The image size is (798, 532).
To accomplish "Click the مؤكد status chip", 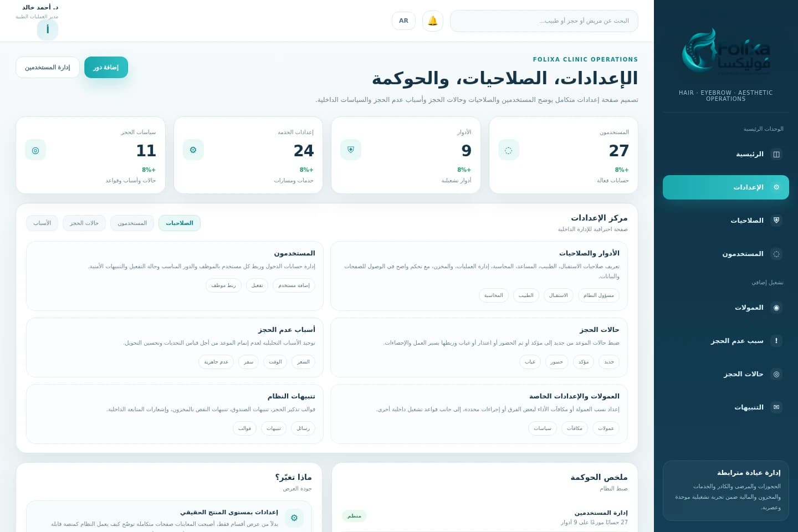I will click(x=584, y=362).
